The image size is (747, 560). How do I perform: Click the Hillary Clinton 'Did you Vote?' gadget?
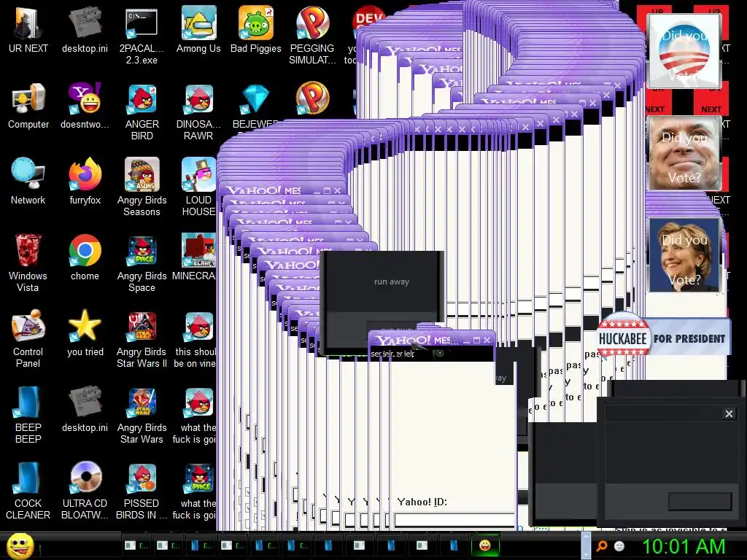click(x=684, y=255)
